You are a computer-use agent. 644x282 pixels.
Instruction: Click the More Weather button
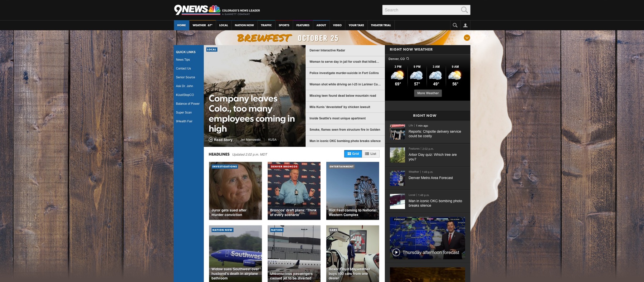[x=428, y=93]
